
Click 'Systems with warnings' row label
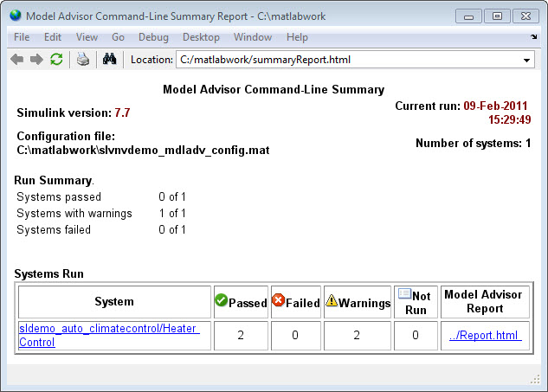(74, 213)
